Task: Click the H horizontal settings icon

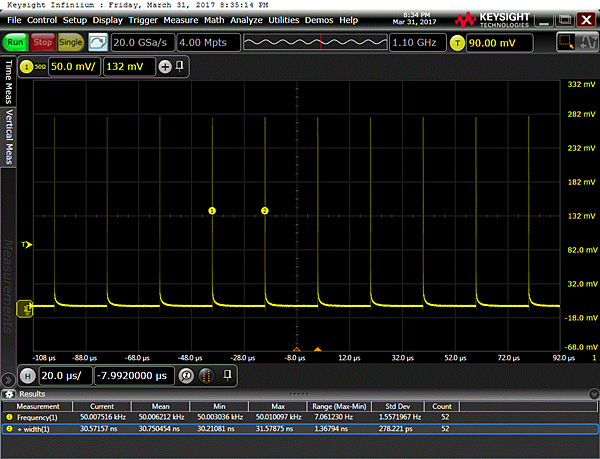Action: (x=28, y=376)
